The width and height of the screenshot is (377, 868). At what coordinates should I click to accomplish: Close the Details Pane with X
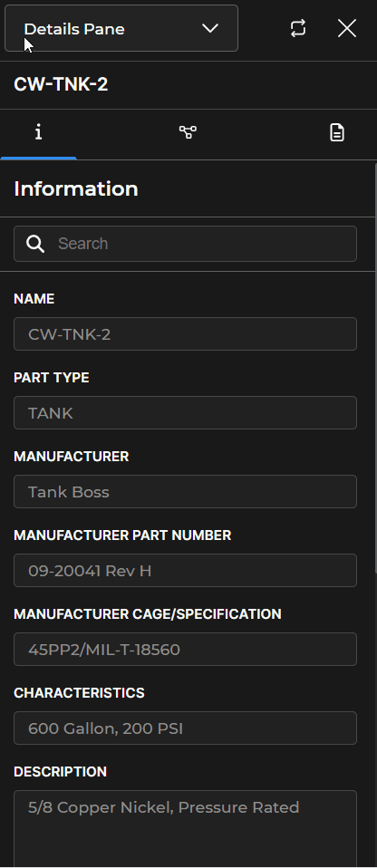(x=347, y=28)
